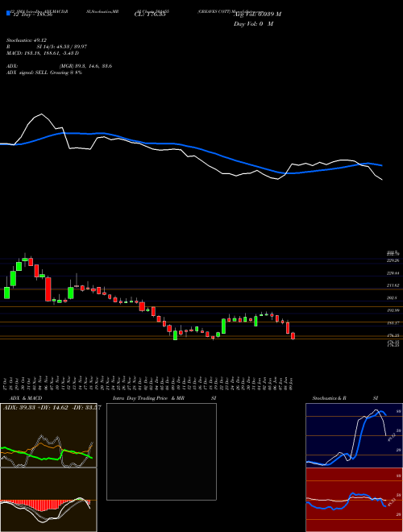This screenshot has height=532, width=403.
Task: Click the 'SI 14/3: 48.53 / 39.97' reading
Action: [62, 47]
